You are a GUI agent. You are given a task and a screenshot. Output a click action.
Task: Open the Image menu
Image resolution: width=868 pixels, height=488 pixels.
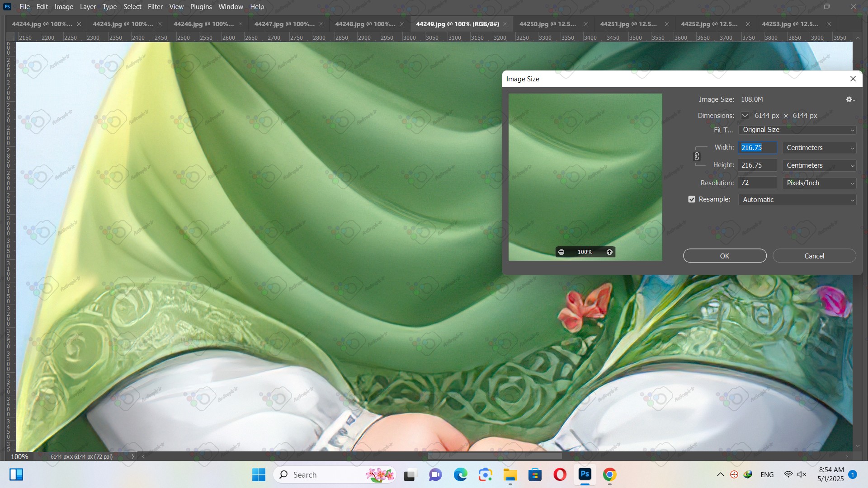(64, 7)
